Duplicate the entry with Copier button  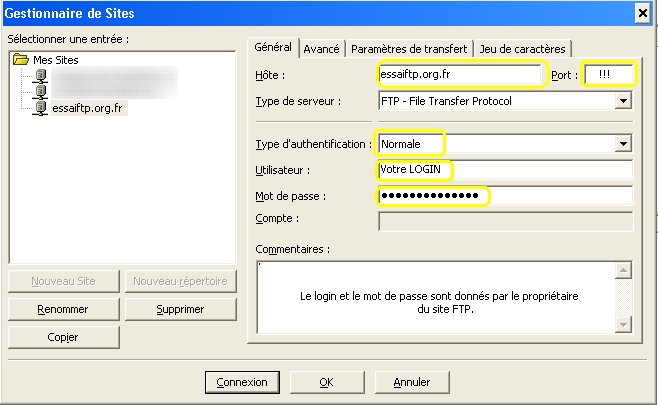(63, 337)
